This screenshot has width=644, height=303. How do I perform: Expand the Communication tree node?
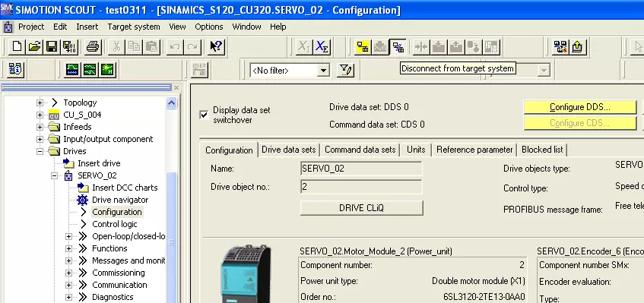68,285
